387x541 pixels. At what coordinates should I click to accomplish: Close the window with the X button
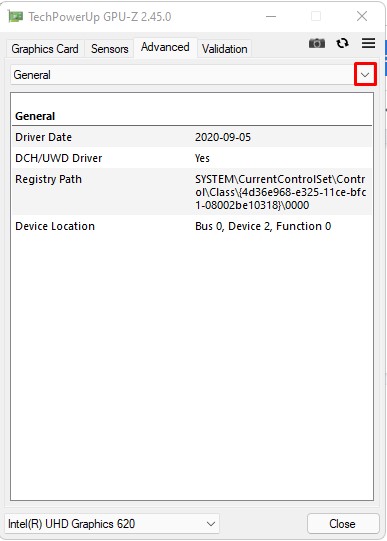coord(362,16)
